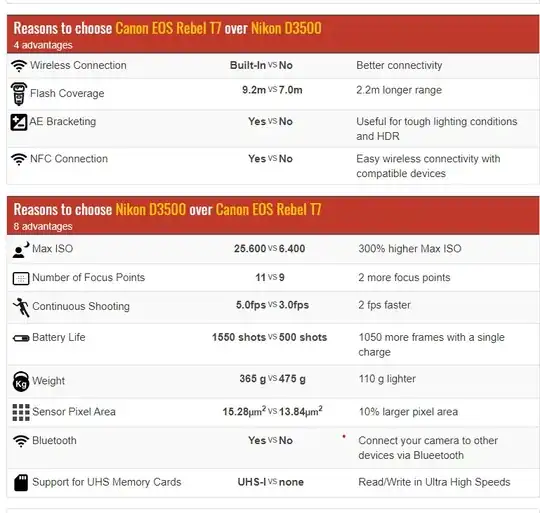Click the pixel grid icon for Sensor Pixel Area
540x513 pixels.
[x=21, y=412]
